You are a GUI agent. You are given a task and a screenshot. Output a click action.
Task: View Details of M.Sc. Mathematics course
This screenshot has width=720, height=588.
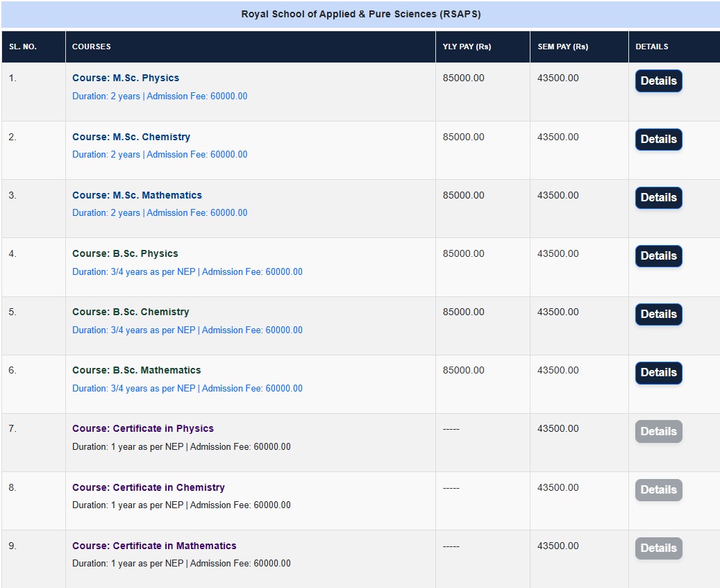pos(658,198)
